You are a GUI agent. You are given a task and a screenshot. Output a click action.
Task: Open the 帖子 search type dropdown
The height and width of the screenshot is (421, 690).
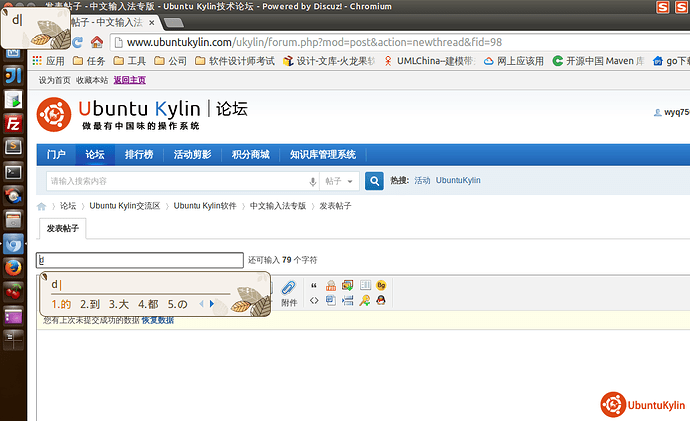tap(339, 181)
